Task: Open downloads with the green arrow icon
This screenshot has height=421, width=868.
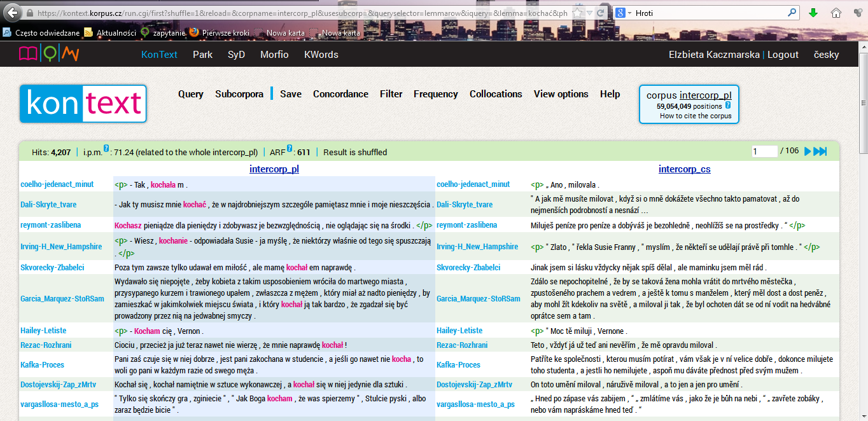Action: pos(813,13)
